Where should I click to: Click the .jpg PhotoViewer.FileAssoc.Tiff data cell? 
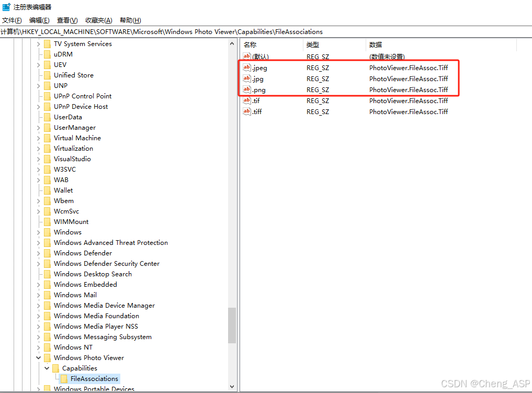click(409, 78)
